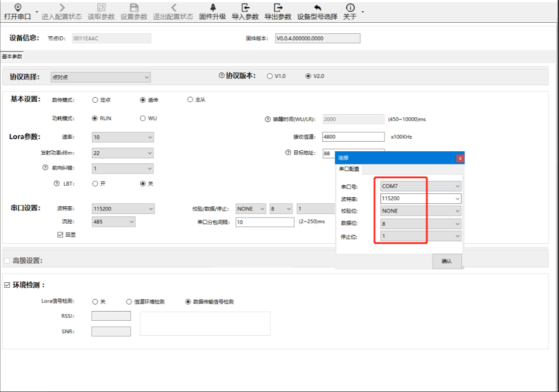Switch to the 基本参数 tab
The image size is (559, 392).
click(12, 56)
